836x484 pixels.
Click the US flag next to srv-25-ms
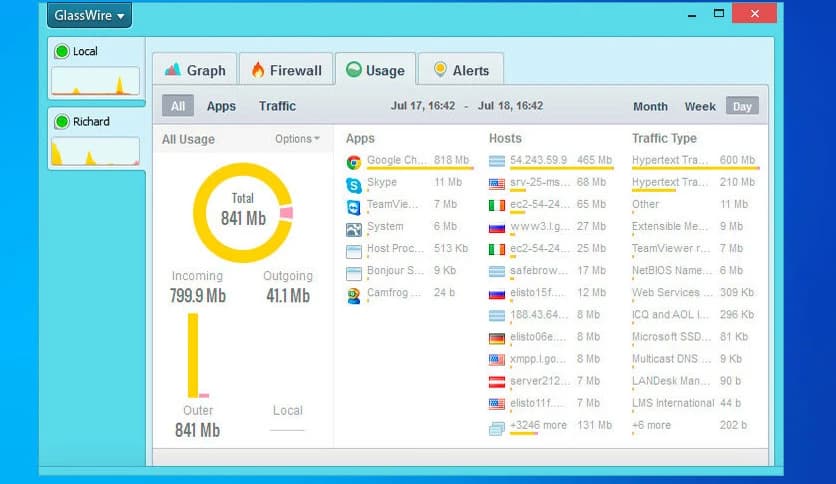(x=496, y=184)
